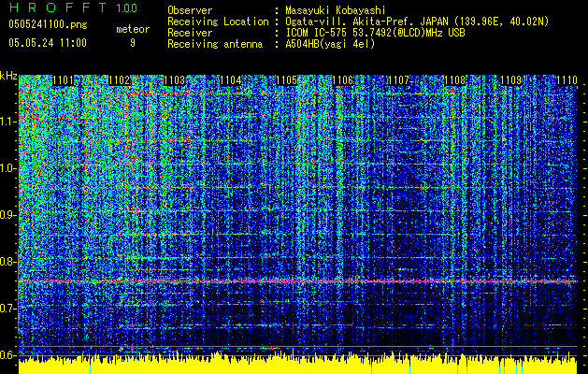The height and width of the screenshot is (374, 588).
Task: Click the 0.8 frequency axis label
Action: coord(8,262)
